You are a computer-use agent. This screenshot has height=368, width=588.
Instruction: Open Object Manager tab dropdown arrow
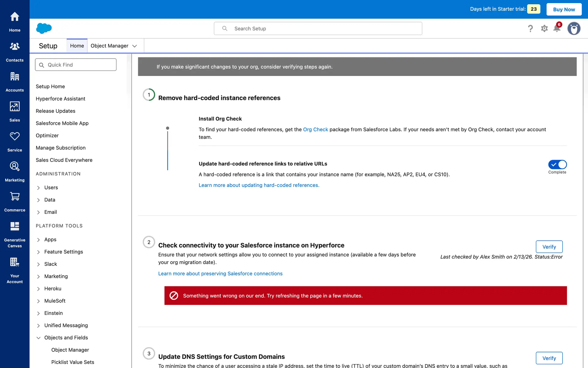point(134,46)
